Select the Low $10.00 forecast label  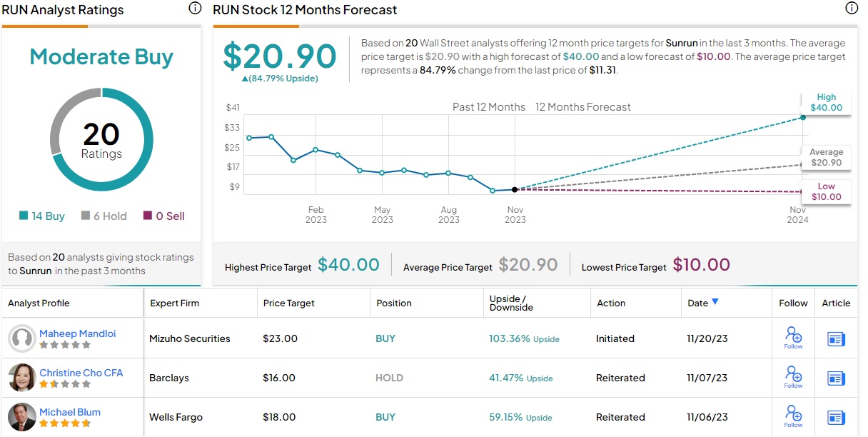(x=827, y=191)
